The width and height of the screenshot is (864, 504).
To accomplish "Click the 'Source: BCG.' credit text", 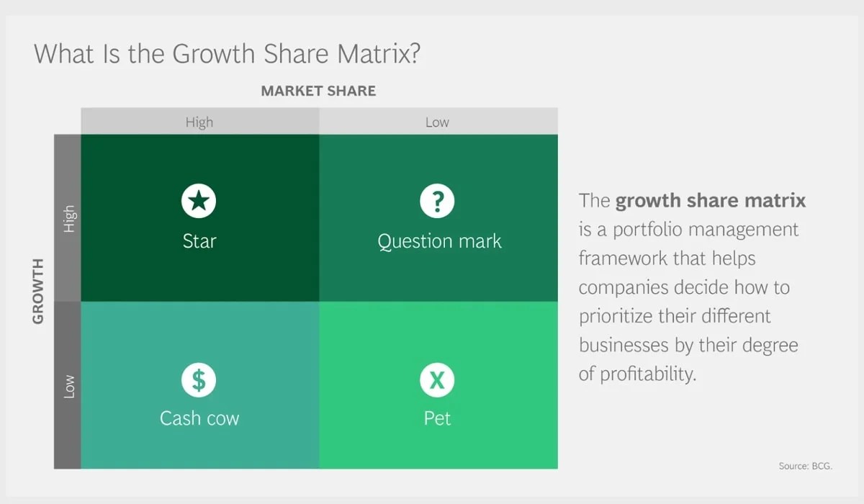I will click(x=805, y=466).
